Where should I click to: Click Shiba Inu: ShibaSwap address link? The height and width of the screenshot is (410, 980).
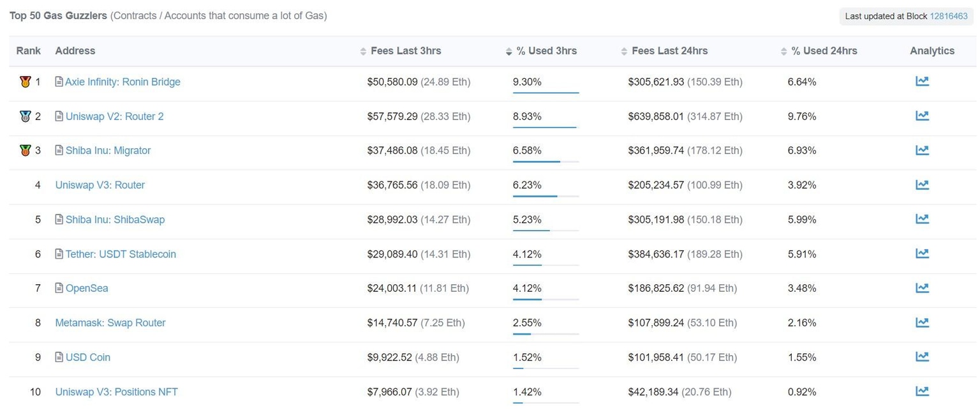point(115,220)
